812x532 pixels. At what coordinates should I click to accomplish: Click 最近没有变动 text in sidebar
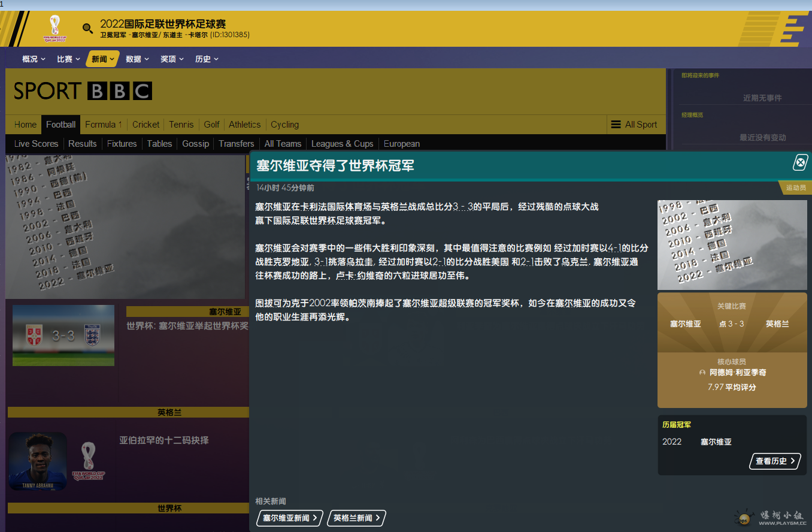tap(762, 138)
